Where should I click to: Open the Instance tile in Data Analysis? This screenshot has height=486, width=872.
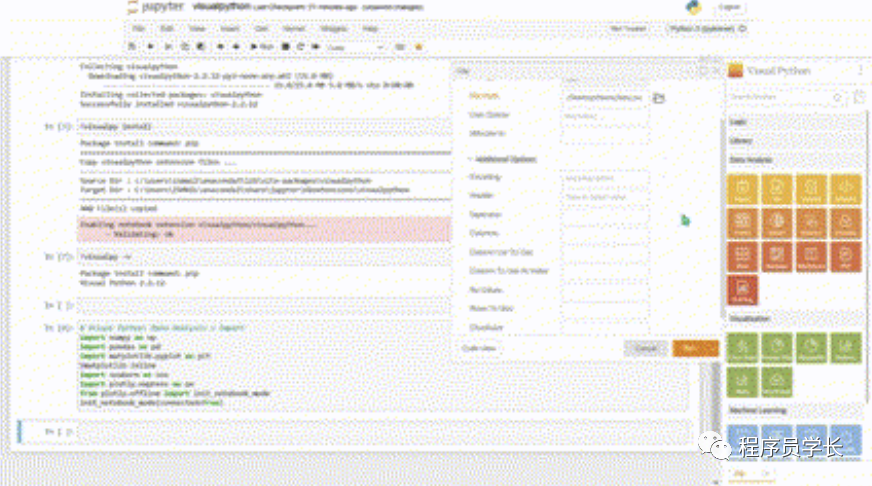[x=811, y=223]
